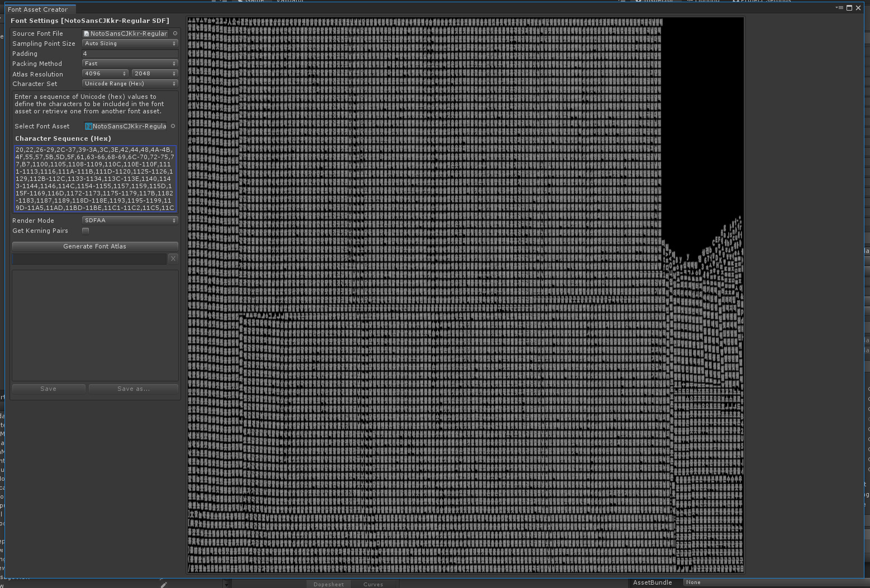Click the object picker icon beside Source Font File
Image resolution: width=870 pixels, height=588 pixels.
(x=174, y=34)
